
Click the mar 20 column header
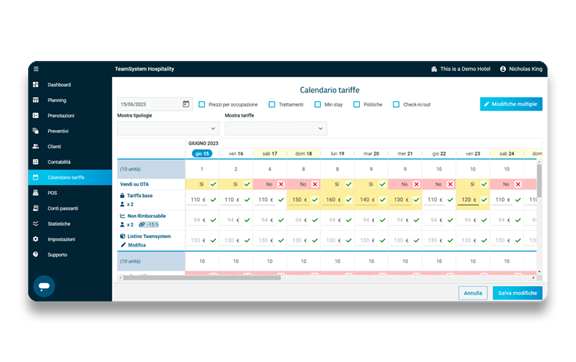pos(371,154)
